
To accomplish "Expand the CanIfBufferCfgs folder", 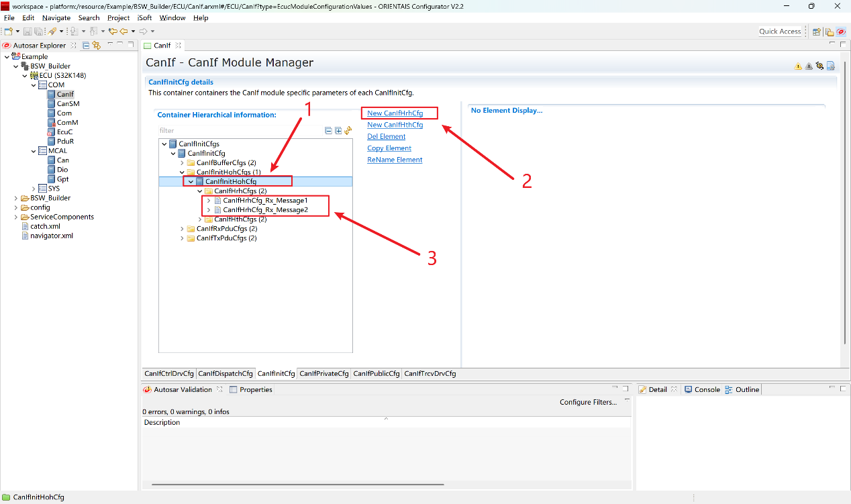I will pos(183,163).
